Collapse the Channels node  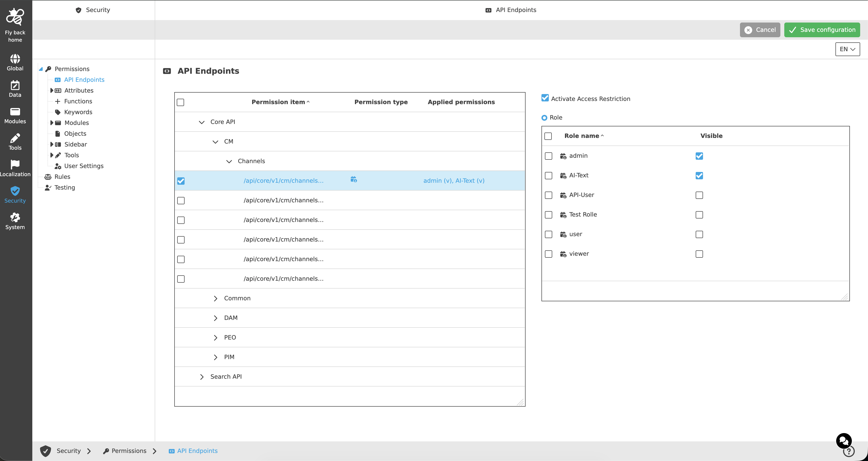pos(229,161)
